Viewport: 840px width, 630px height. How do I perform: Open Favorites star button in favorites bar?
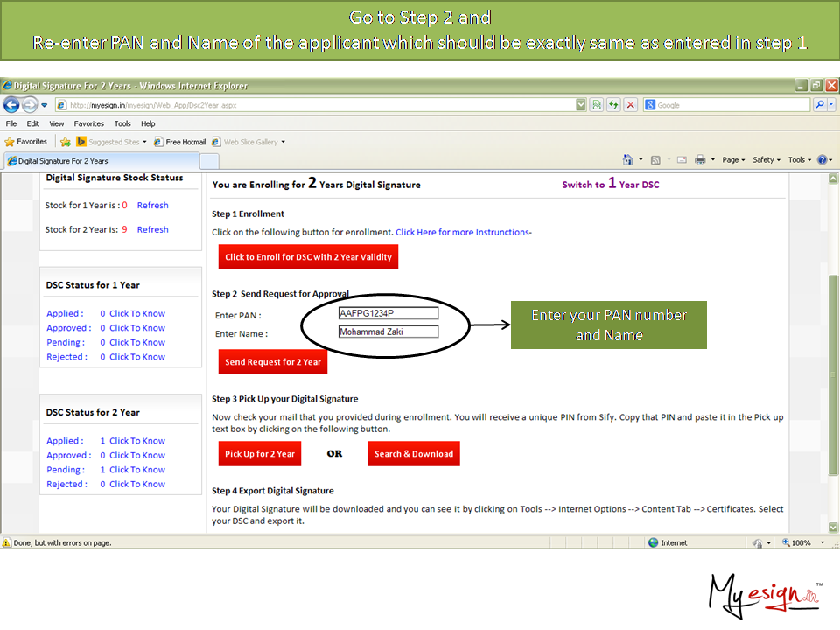[x=26, y=142]
